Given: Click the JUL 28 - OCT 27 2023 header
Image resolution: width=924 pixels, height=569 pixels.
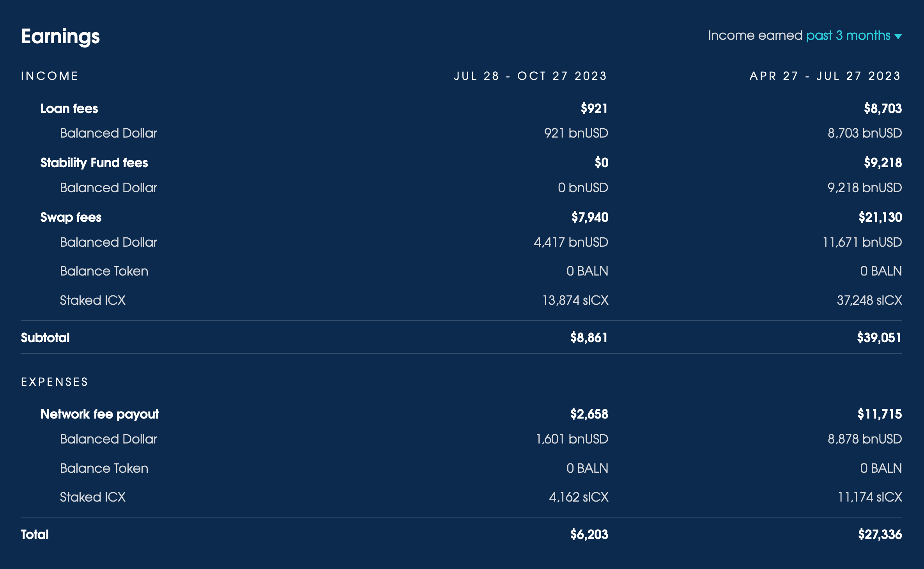Looking at the screenshot, I should pyautogui.click(x=531, y=76).
